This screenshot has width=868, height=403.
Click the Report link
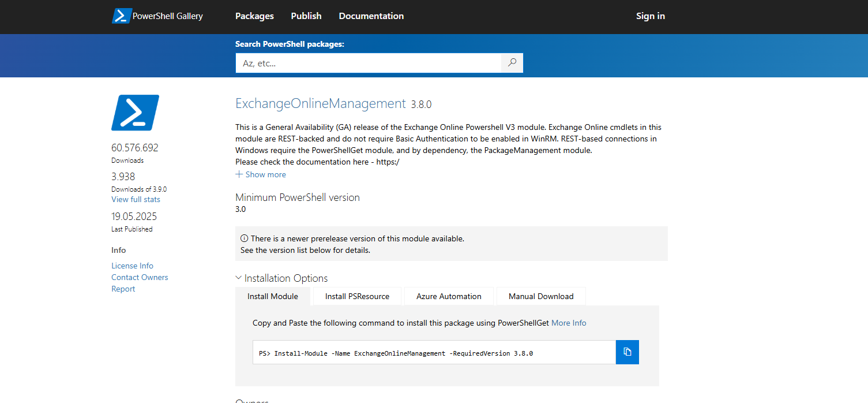[x=123, y=289]
